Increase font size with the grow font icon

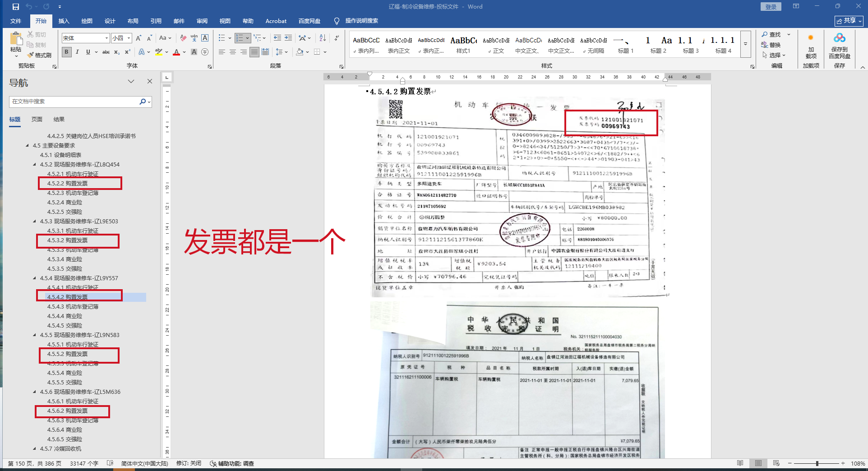tap(139, 38)
